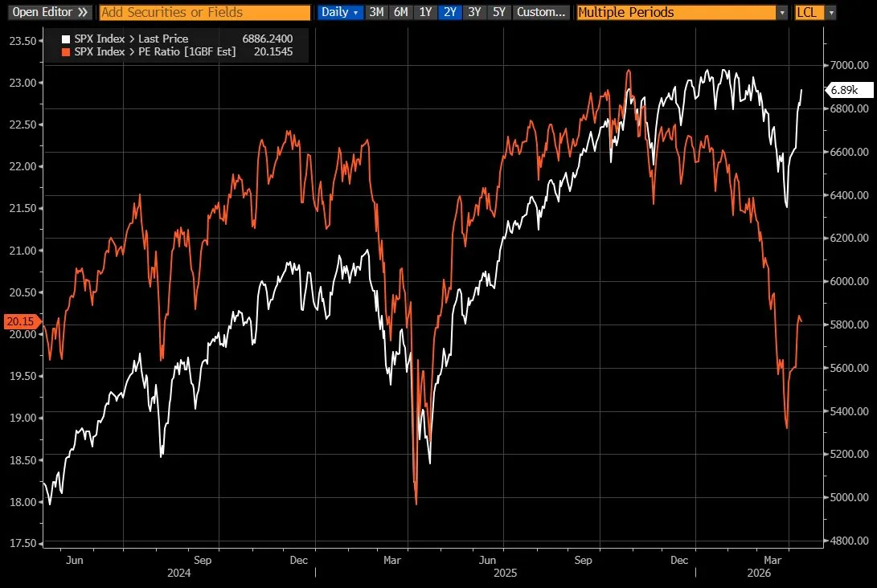
Task: Select SPX Index > Last Price legend entry
Action: click(x=132, y=39)
